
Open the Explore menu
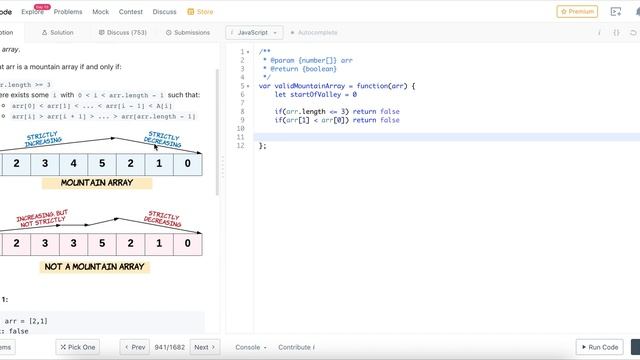coord(33,12)
